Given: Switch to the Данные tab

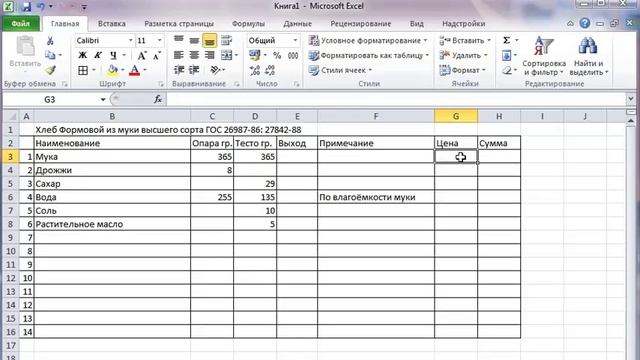Looking at the screenshot, I should click(x=298, y=24).
